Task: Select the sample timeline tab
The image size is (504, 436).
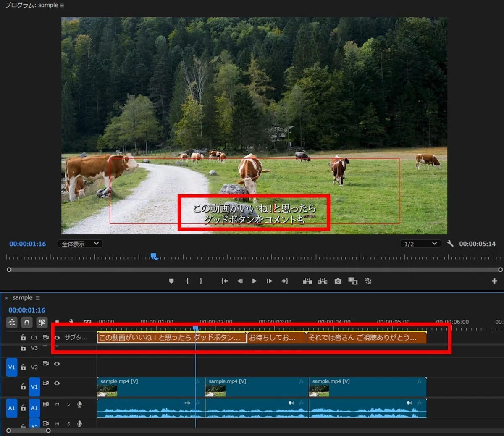Action: click(22, 297)
